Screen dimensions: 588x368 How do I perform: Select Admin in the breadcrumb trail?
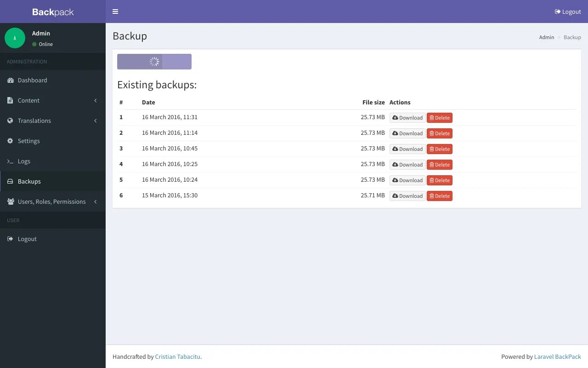pyautogui.click(x=546, y=37)
